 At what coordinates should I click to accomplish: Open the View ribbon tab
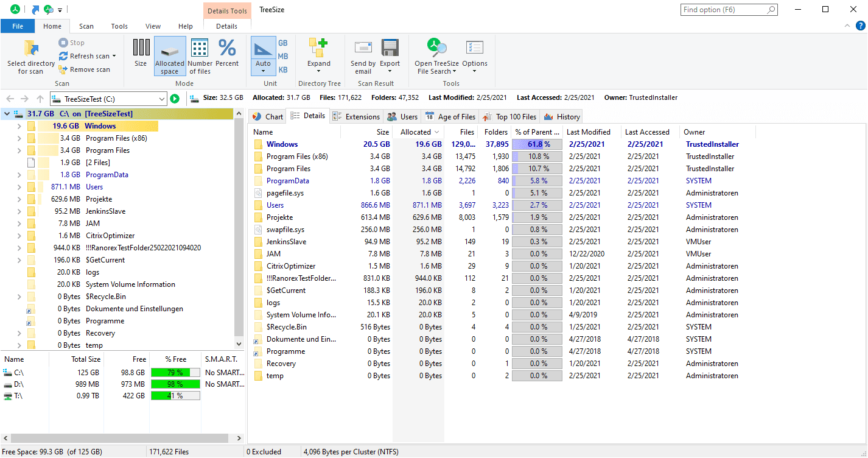click(x=153, y=26)
